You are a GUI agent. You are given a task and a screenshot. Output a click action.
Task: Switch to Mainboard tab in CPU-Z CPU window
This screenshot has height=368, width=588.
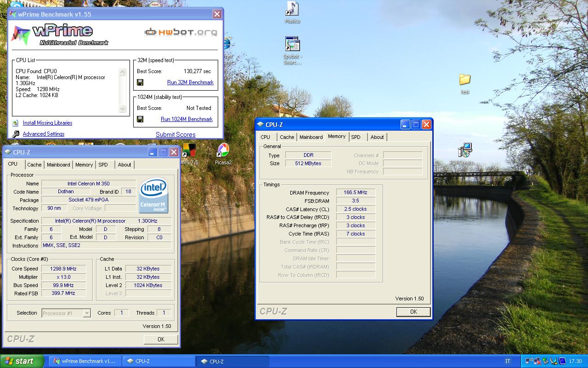59,165
